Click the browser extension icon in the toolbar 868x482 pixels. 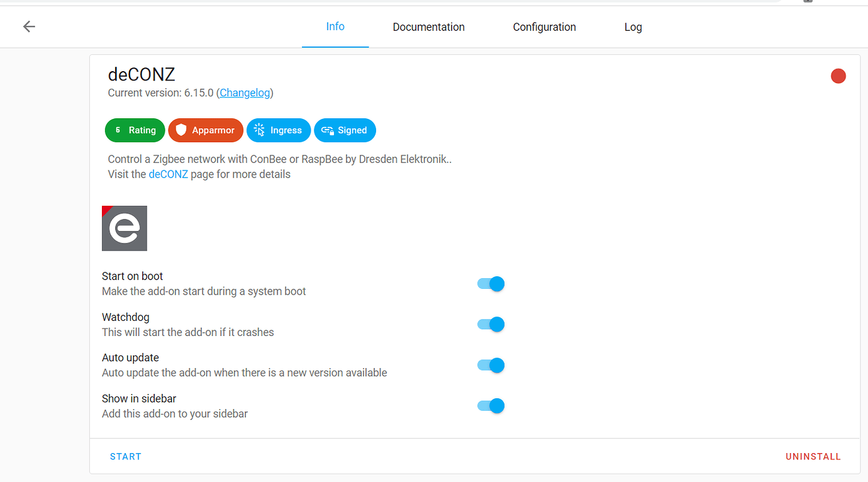coord(807,2)
